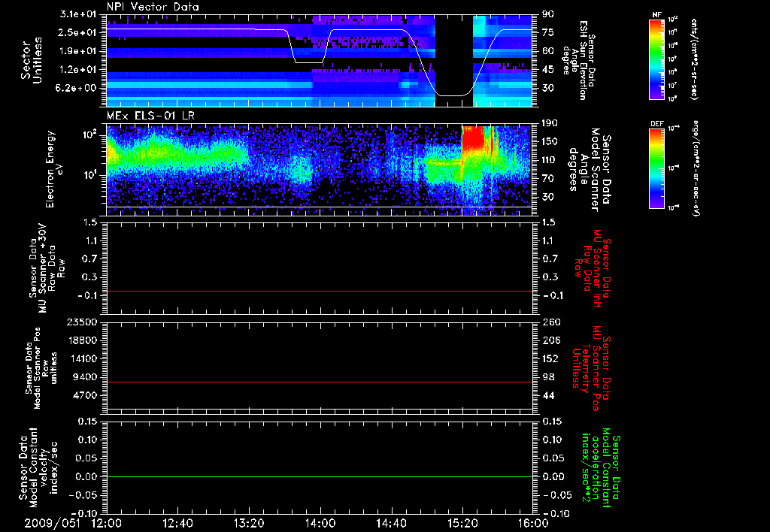Click the "206" telemetry tick label
The image size is (770, 532).
click(x=550, y=340)
